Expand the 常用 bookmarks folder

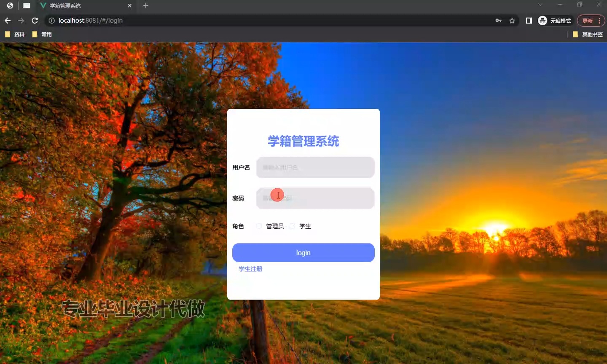pyautogui.click(x=42, y=35)
